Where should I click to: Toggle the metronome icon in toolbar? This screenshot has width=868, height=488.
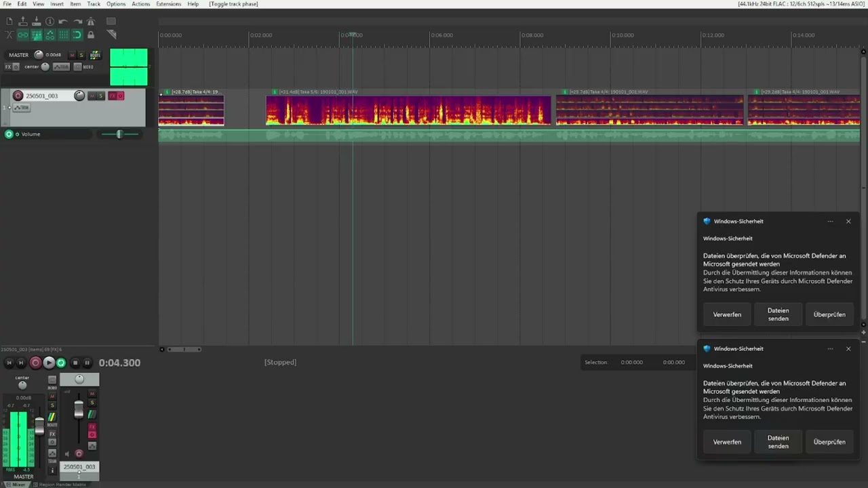(91, 22)
